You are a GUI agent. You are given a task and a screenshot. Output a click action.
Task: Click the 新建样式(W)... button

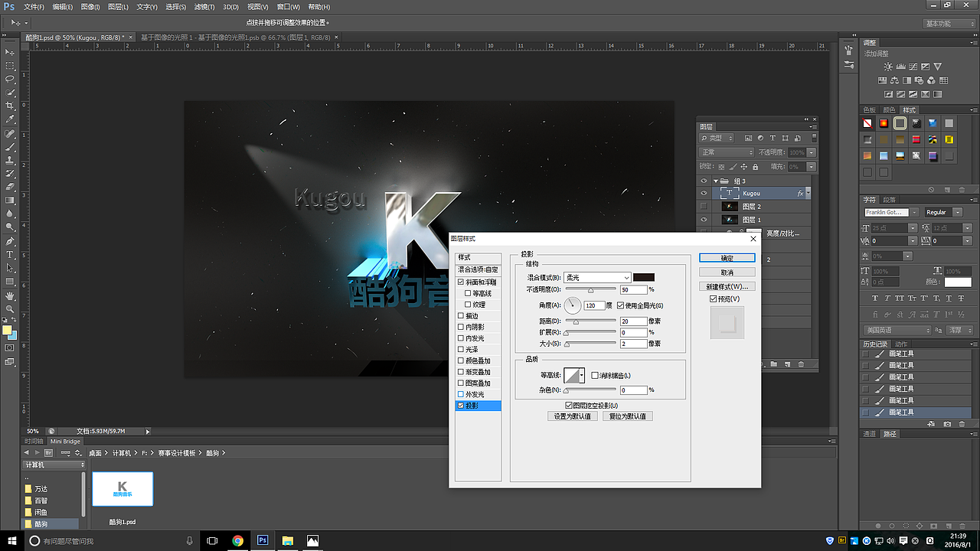click(727, 287)
